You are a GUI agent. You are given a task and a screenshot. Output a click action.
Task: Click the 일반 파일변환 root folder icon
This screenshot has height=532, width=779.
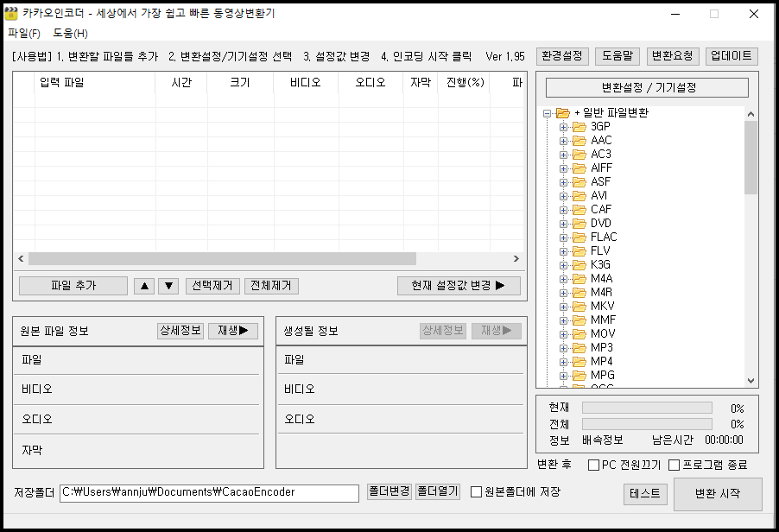pyautogui.click(x=563, y=113)
